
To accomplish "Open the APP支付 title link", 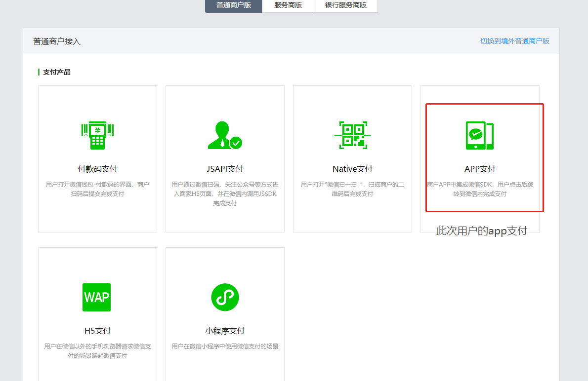I will (480, 169).
